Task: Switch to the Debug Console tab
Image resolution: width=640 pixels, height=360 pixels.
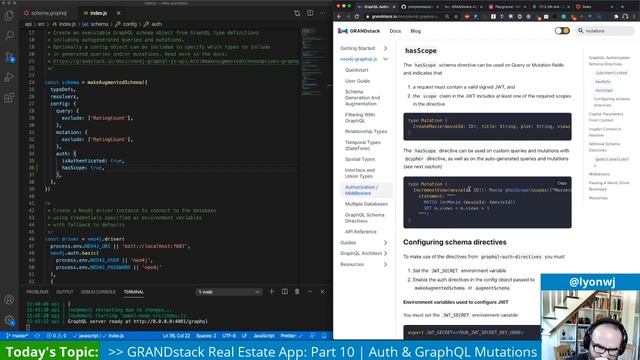Action: pos(98,292)
